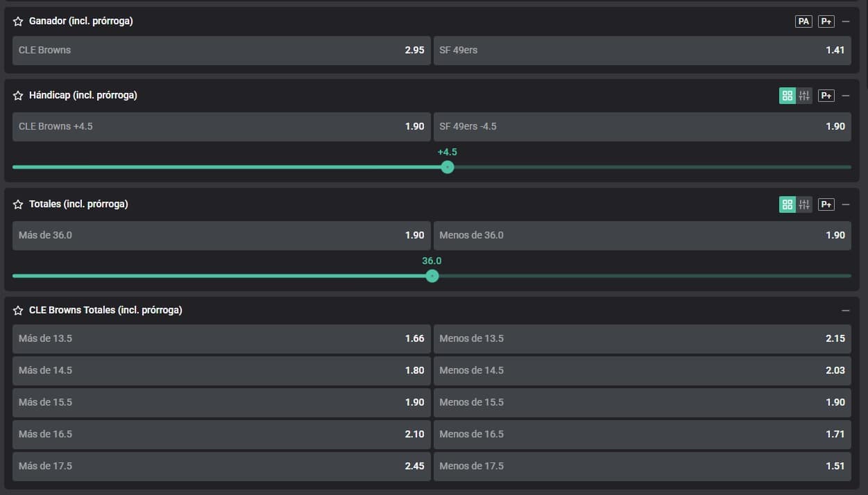Switch Hándicap to slider view
The height and width of the screenshot is (495, 868).
(804, 96)
